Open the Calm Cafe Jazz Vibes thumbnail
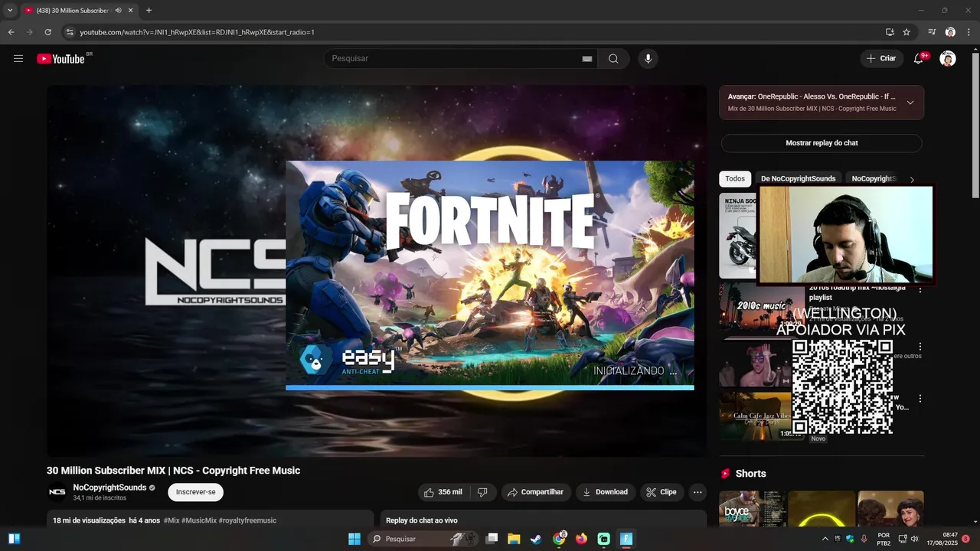The width and height of the screenshot is (980, 551). click(x=755, y=416)
